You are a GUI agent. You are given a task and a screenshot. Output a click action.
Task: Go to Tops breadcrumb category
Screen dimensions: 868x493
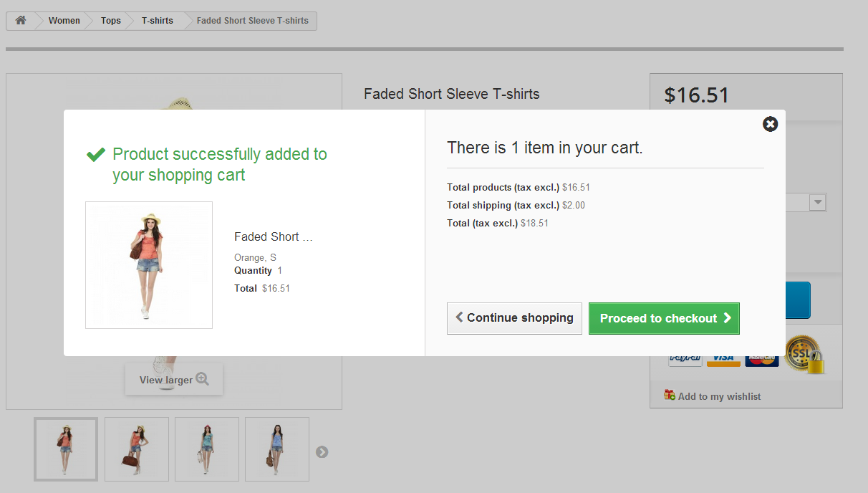click(x=111, y=21)
